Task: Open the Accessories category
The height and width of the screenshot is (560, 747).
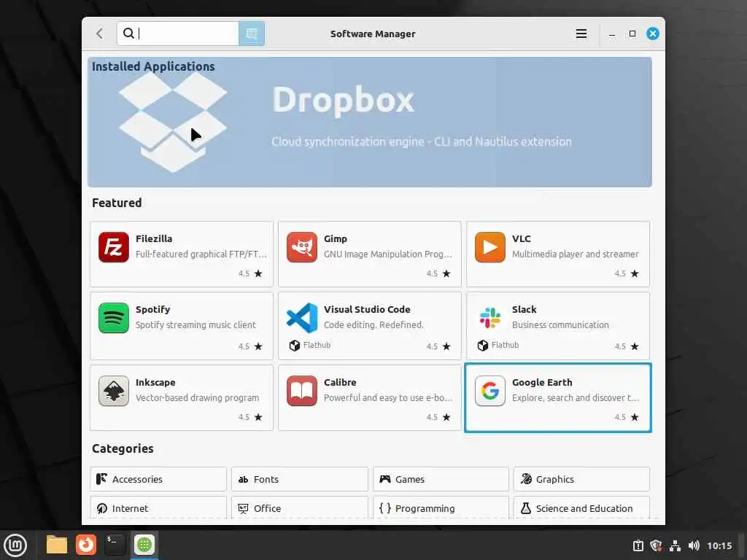Action: (x=158, y=479)
